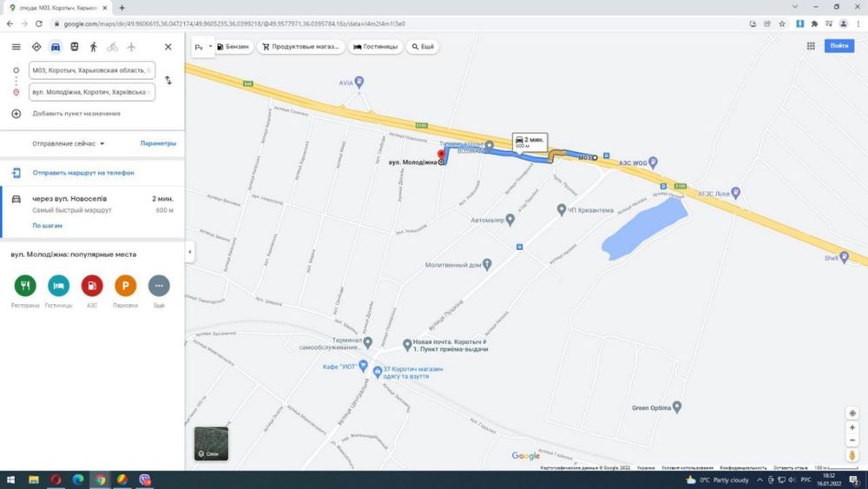868x489 pixels.
Task: Open the price filter dropdown on map
Action: click(x=203, y=47)
